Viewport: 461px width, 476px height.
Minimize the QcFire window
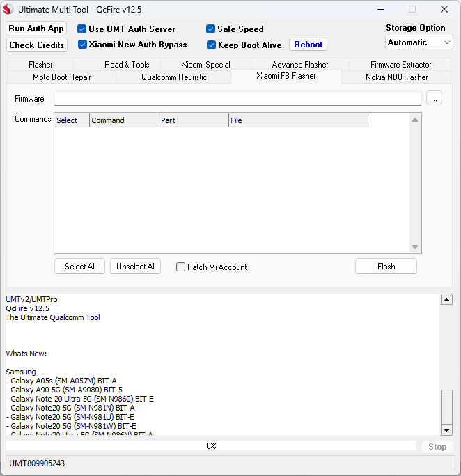(x=381, y=10)
